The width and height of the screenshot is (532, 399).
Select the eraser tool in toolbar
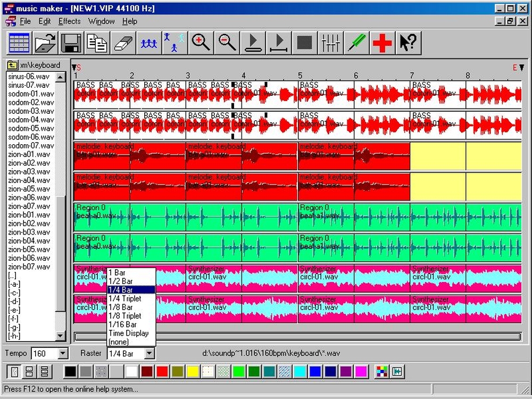point(122,43)
